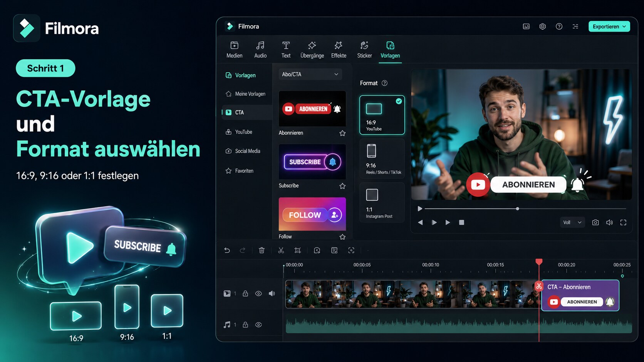Click the solid play button left of the stop button
Viewport: 644px width, 362px height.
448,222
